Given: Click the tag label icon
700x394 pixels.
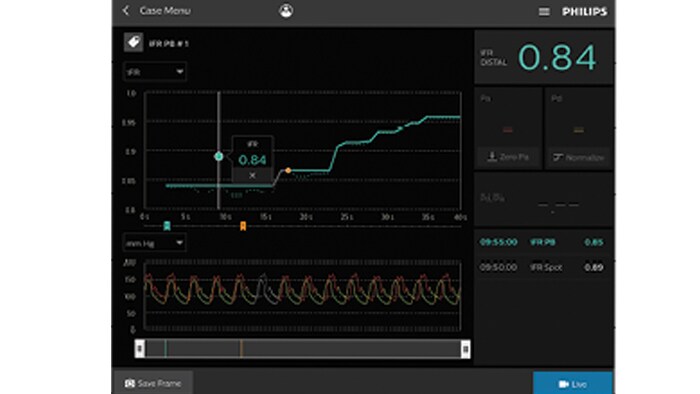Looking at the screenshot, I should pos(133,42).
